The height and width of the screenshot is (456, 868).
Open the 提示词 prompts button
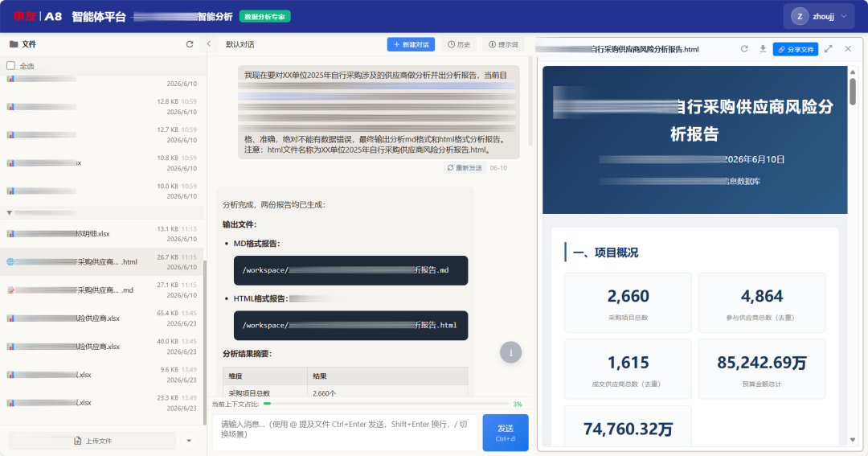click(x=503, y=44)
